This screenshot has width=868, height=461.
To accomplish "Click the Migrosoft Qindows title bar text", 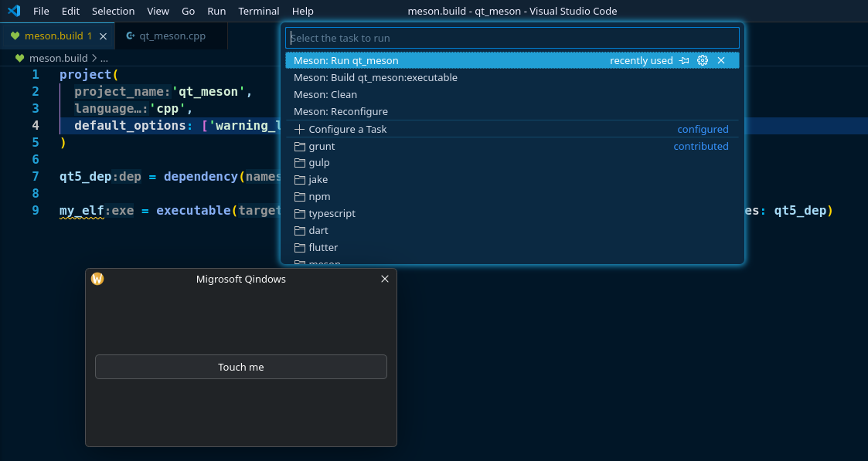I will (241, 279).
